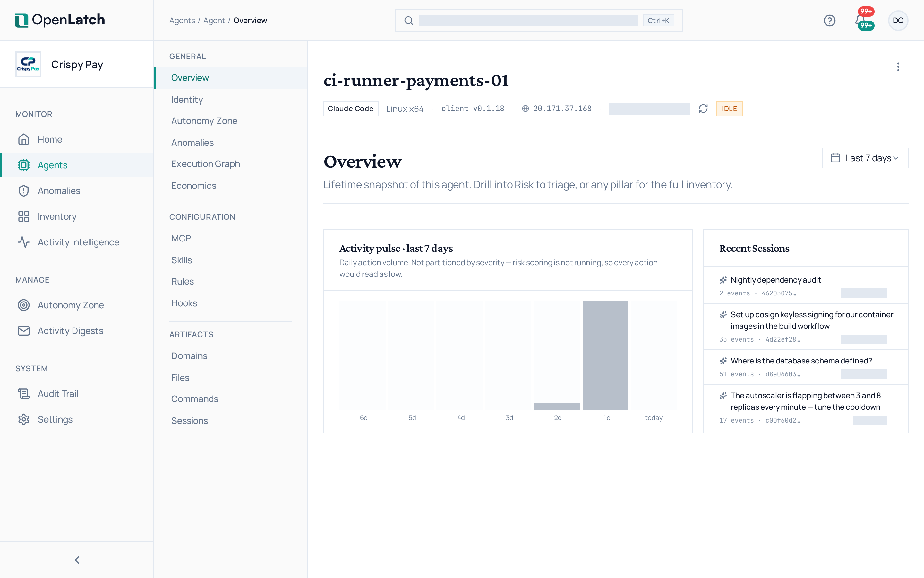Collapse the sidebar with the chevron

click(x=77, y=560)
